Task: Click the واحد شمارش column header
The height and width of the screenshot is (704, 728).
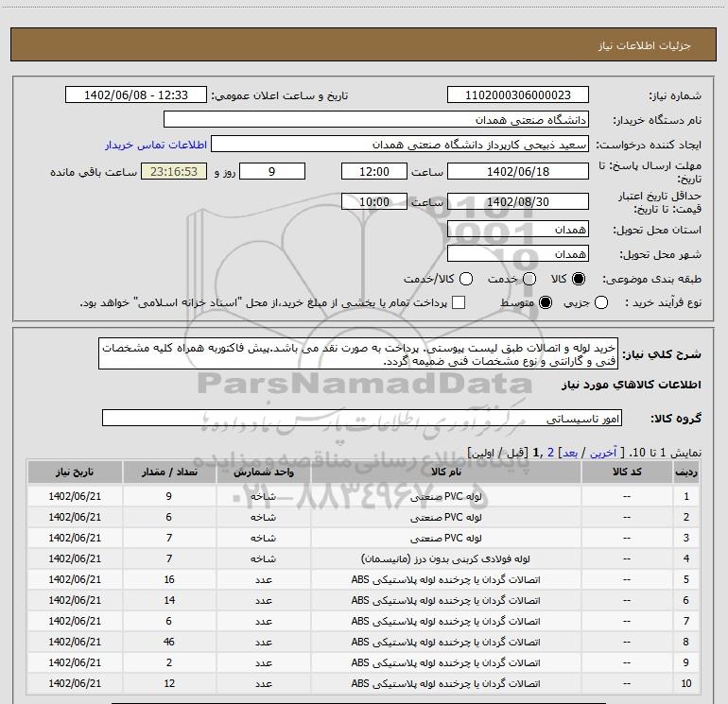Action: [263, 472]
